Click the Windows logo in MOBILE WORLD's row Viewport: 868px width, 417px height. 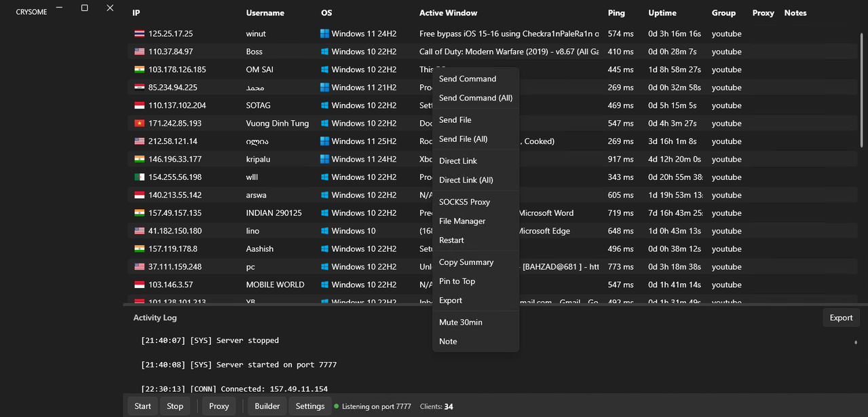click(x=324, y=285)
